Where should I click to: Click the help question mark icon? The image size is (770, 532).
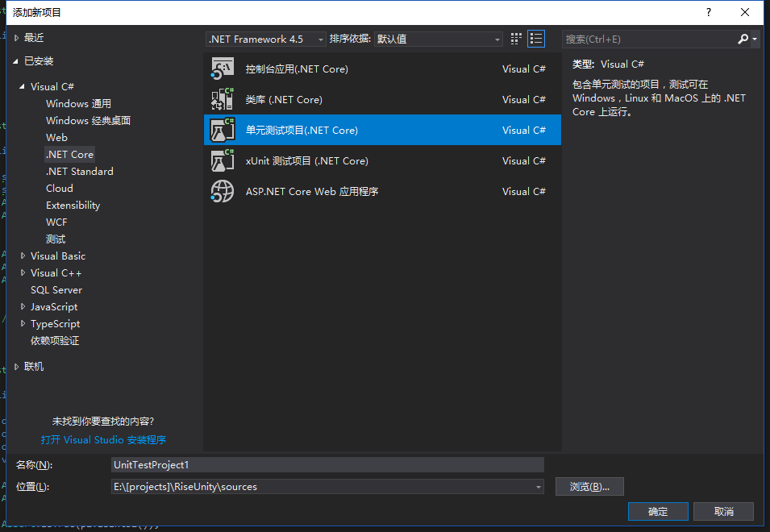[709, 12]
